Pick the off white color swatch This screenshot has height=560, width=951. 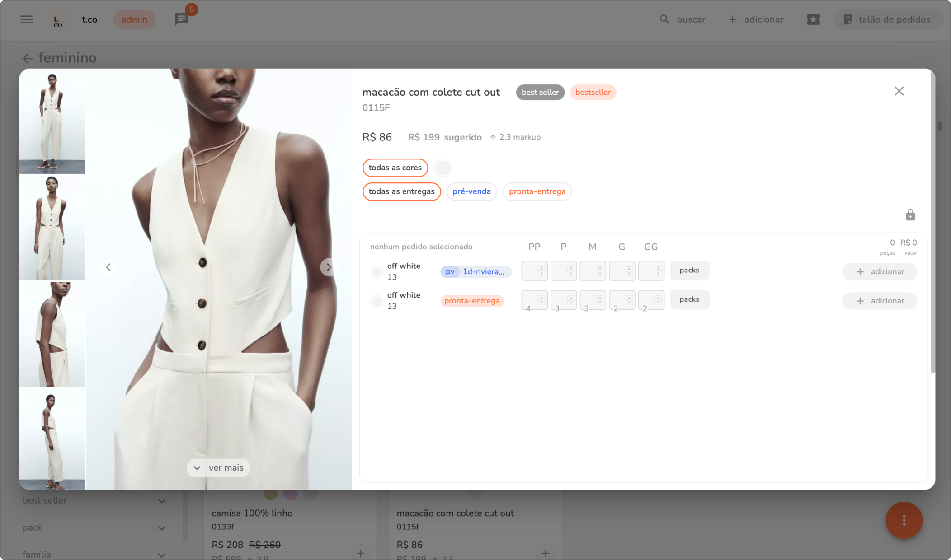click(x=443, y=168)
